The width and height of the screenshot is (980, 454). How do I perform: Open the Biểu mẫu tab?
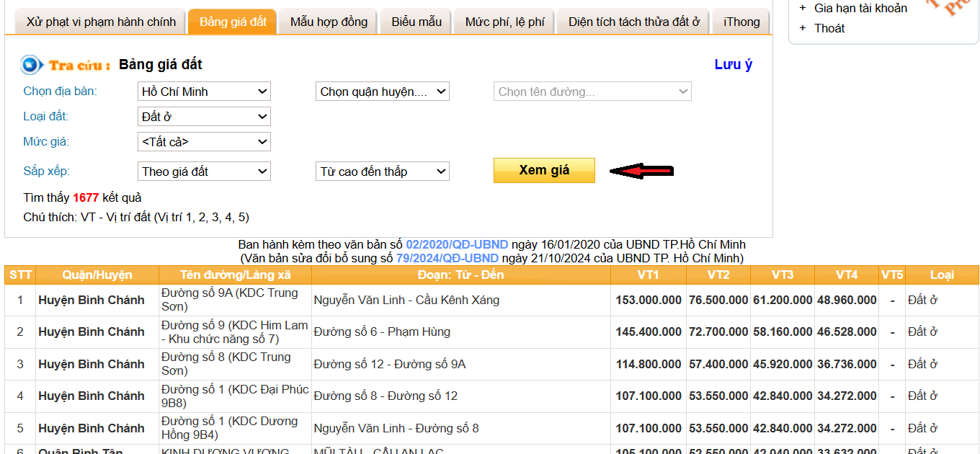tap(416, 22)
